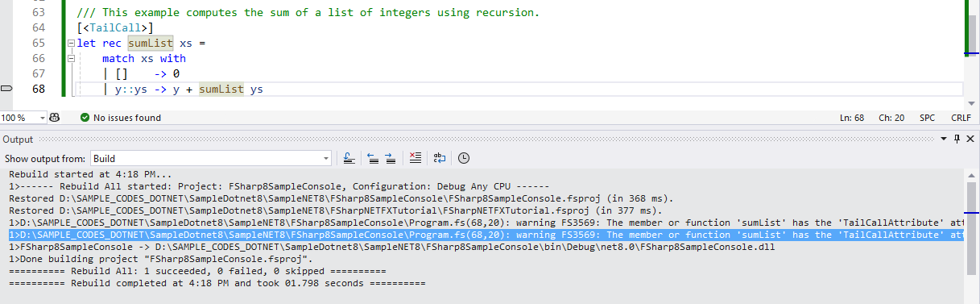Click the Ln: 68 line indicator
Image resolution: width=980 pixels, height=304 pixels.
[x=852, y=118]
